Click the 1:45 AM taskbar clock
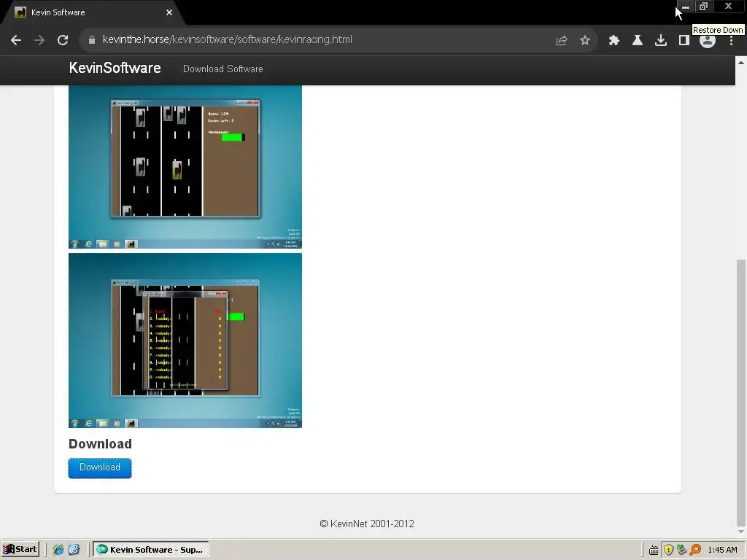The height and width of the screenshot is (560, 747). point(722,550)
